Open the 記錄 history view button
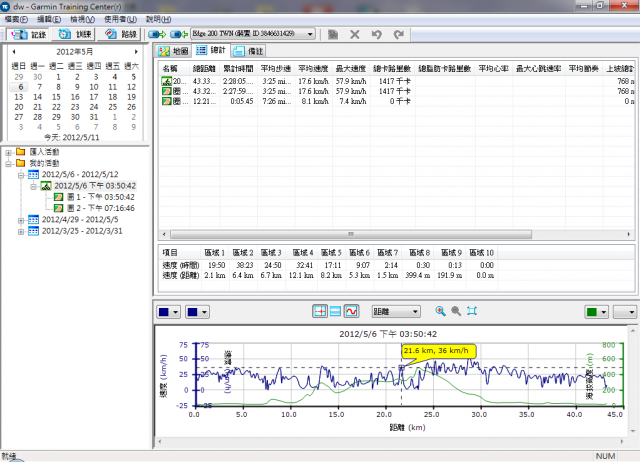Image resolution: width=640 pixels, height=462 pixels. point(29,34)
